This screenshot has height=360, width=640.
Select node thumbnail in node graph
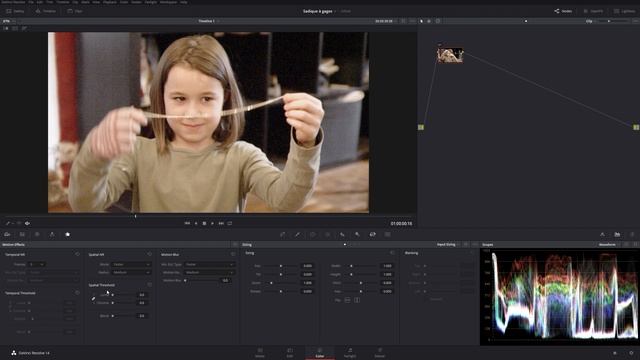(x=450, y=55)
